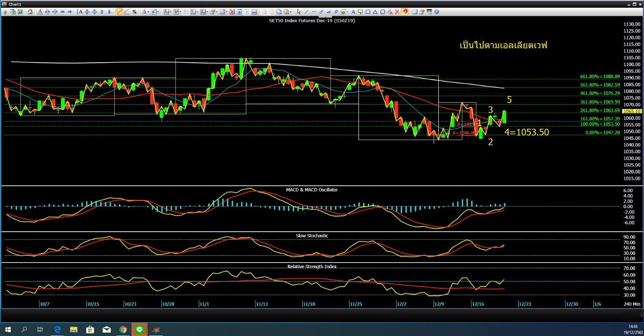
Task: Open the Start menu
Action: point(8,329)
